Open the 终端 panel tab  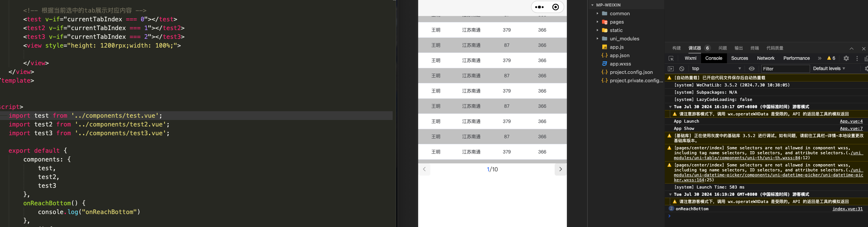(x=755, y=48)
